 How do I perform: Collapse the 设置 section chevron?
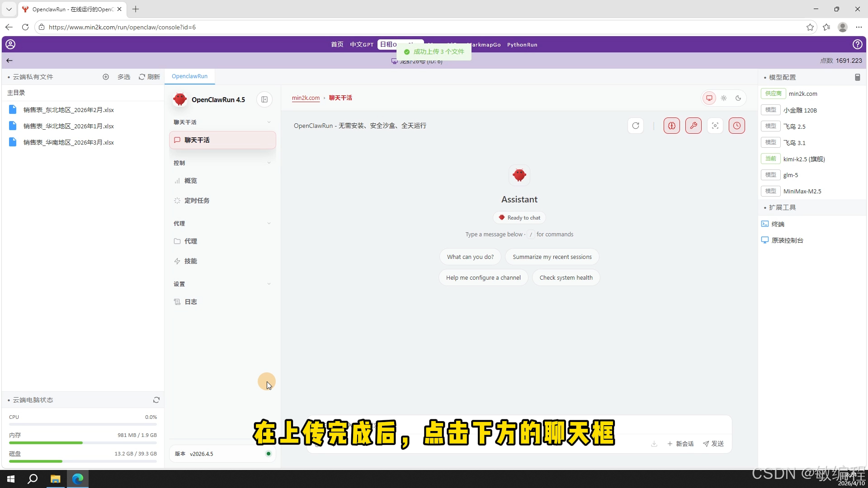[x=269, y=284]
